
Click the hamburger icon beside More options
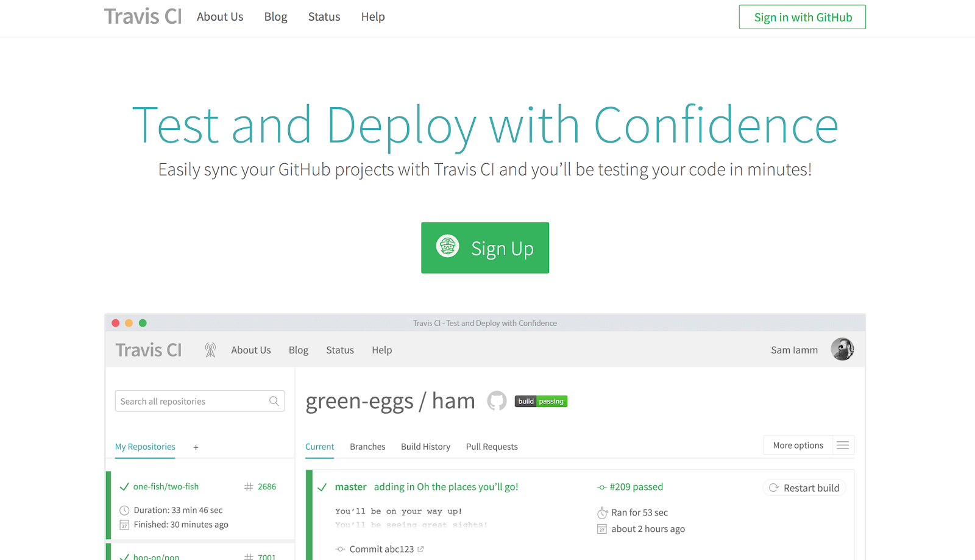843,445
